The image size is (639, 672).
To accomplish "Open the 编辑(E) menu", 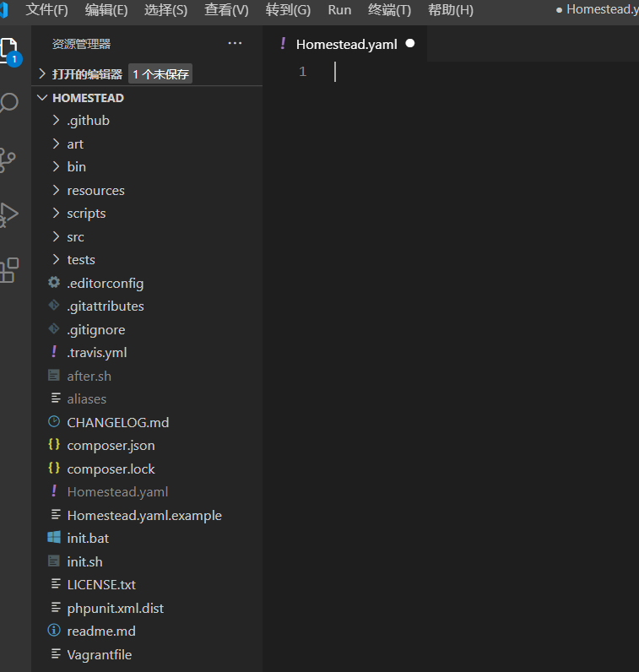I will pos(106,9).
